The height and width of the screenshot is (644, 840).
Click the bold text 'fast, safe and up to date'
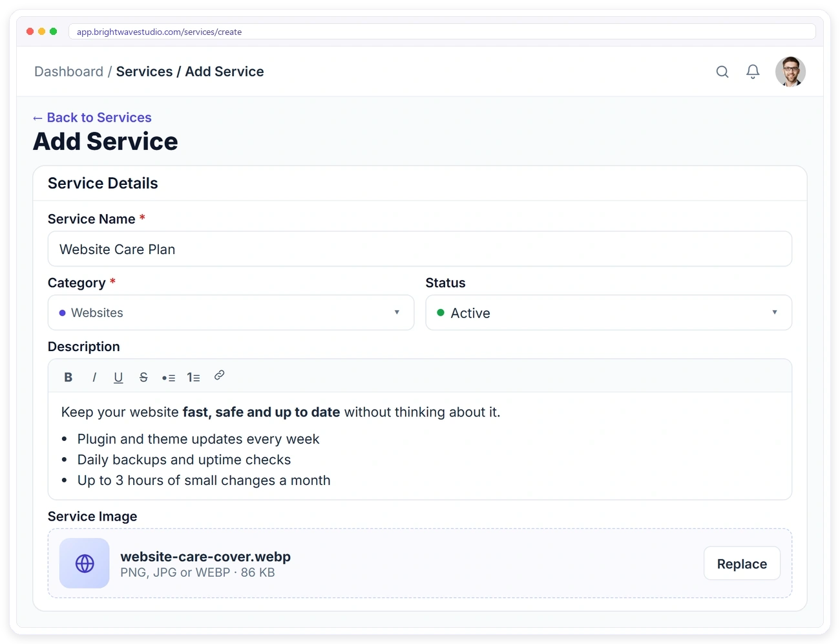261,413
